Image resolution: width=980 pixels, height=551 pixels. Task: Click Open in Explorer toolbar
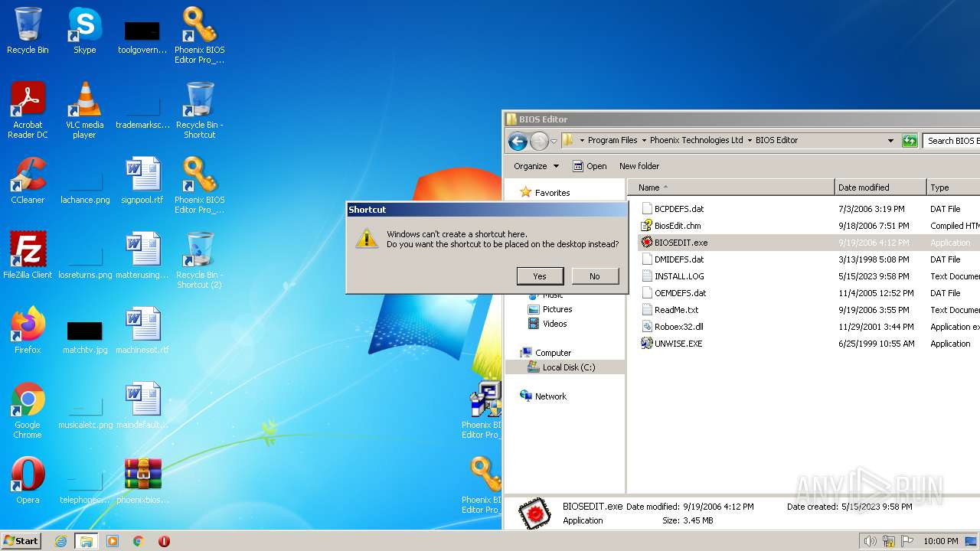tap(590, 166)
